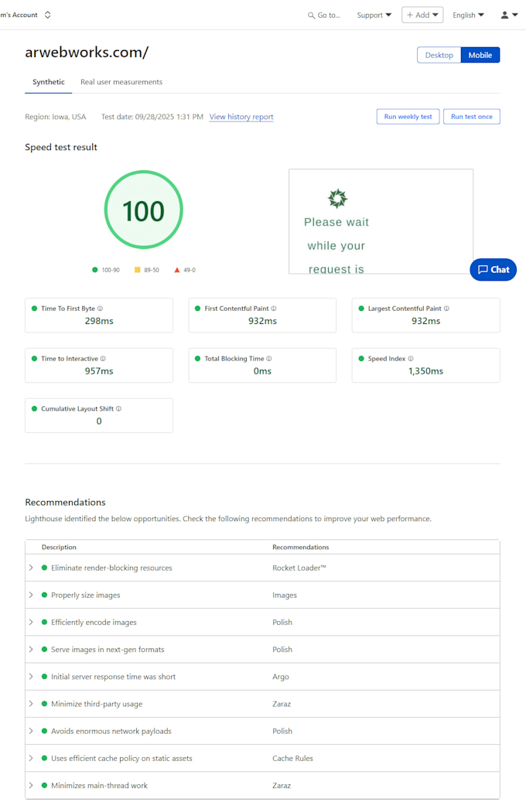Click the yellow 89-50 legend square
This screenshot has width=526, height=812.
point(138,270)
